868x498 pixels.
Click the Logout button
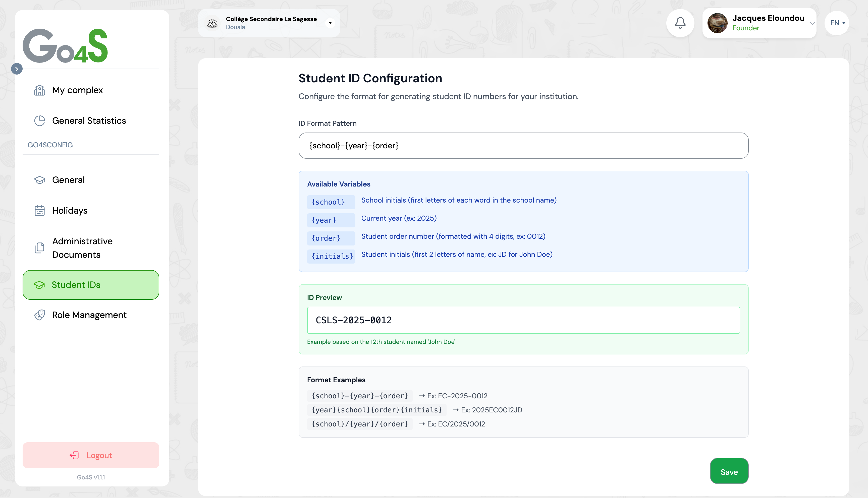pos(91,455)
